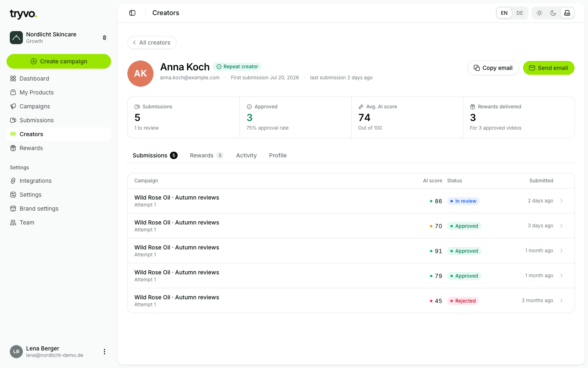Open the Rejected submission chevron

click(561, 301)
